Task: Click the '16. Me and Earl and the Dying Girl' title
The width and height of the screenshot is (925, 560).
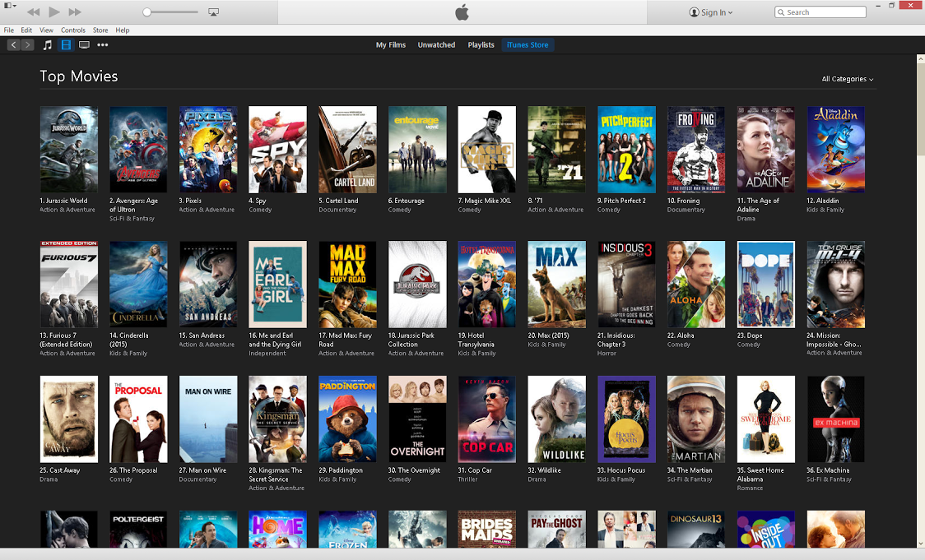Action: pos(275,340)
